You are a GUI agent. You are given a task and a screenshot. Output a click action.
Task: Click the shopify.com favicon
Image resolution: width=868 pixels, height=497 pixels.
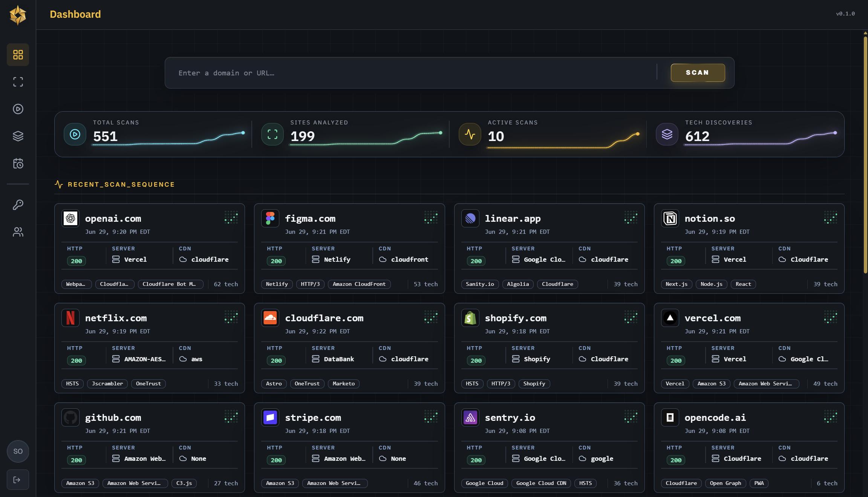[x=470, y=318]
